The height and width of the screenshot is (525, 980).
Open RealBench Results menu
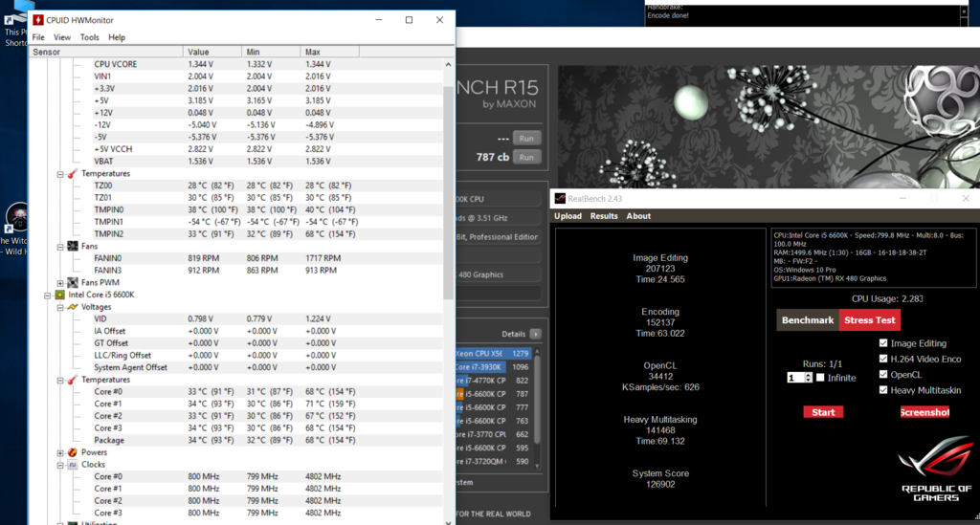point(604,216)
